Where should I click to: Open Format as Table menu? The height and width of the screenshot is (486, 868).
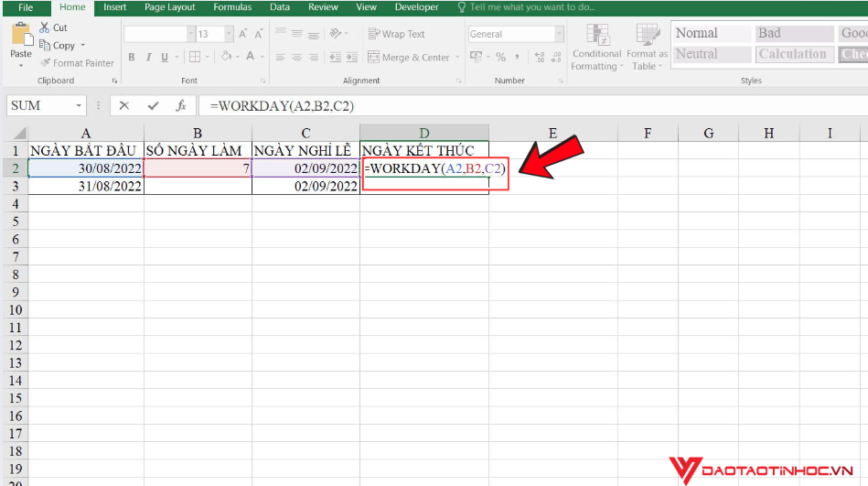click(647, 47)
